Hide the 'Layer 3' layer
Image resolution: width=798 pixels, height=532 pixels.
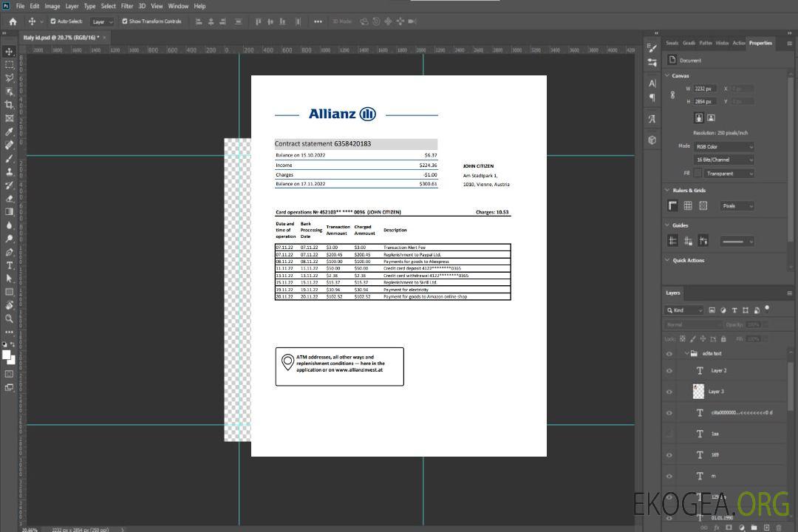[x=669, y=392]
